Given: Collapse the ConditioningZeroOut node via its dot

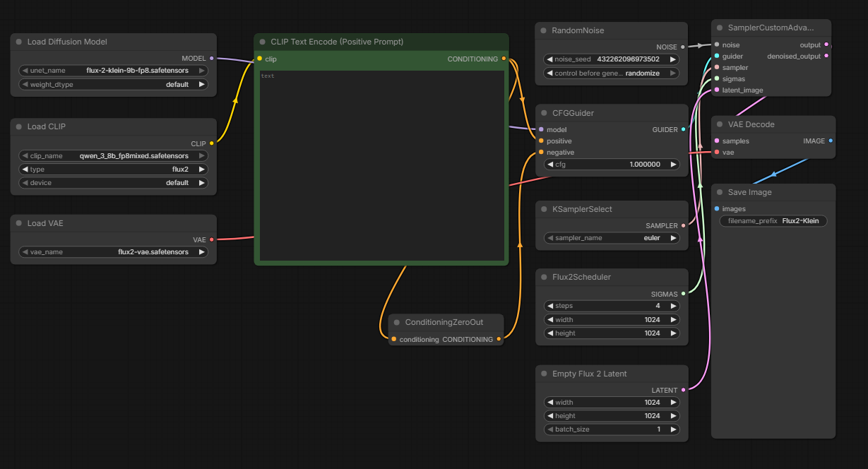Looking at the screenshot, I should [397, 323].
